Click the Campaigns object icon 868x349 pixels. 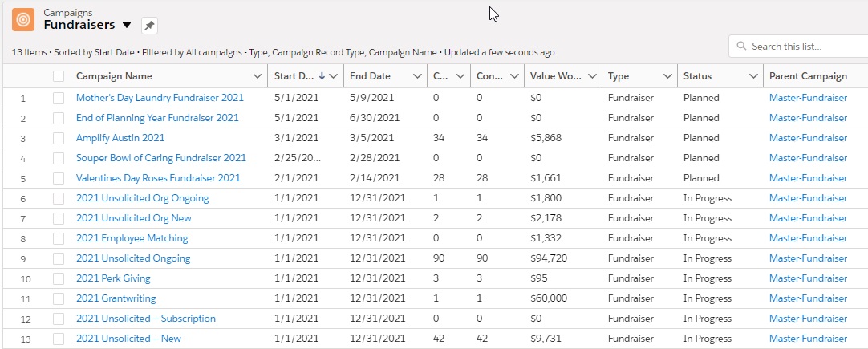23,20
